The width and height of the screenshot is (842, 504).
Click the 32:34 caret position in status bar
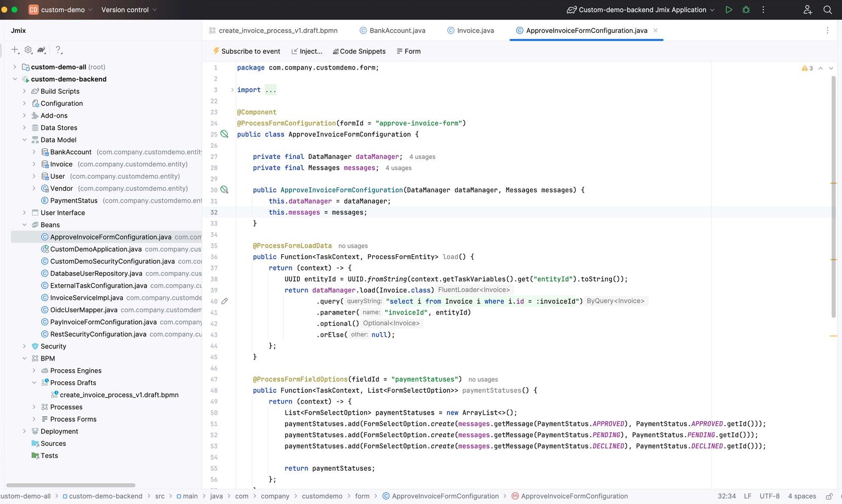(727, 496)
